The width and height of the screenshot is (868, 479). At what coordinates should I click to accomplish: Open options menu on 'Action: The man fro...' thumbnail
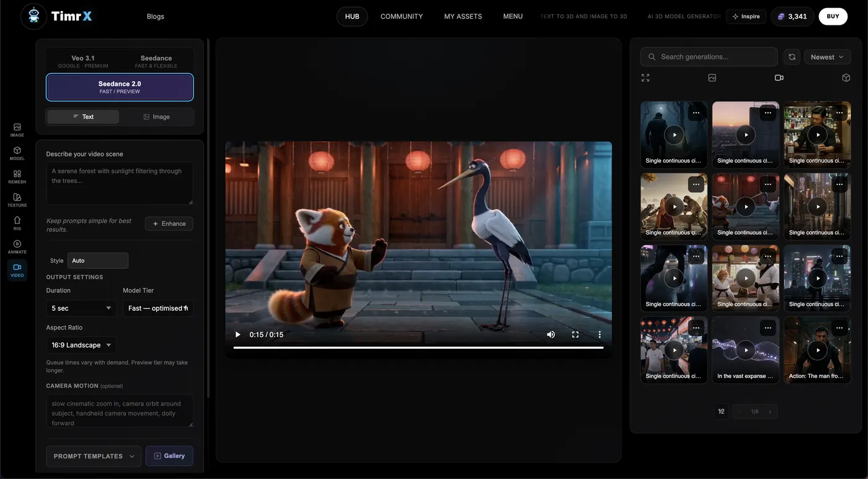tap(839, 328)
